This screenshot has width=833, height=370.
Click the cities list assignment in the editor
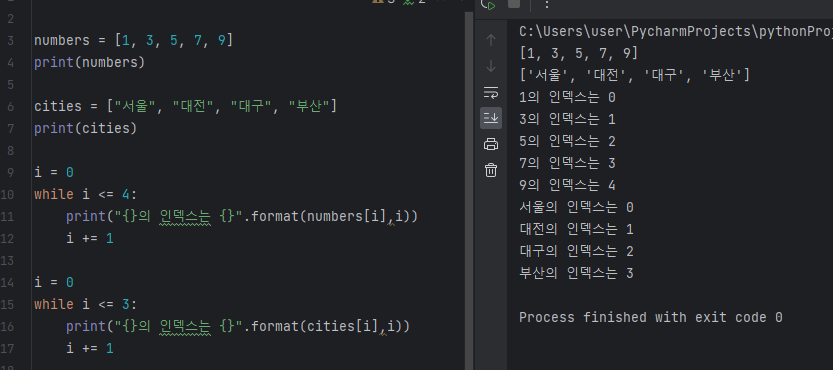(x=185, y=106)
